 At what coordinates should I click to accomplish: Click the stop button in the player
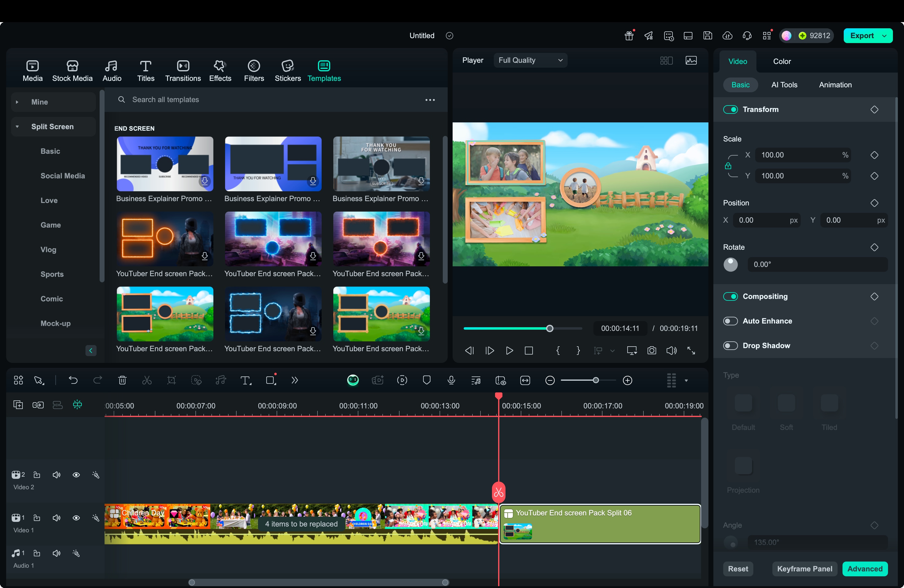[x=529, y=351]
